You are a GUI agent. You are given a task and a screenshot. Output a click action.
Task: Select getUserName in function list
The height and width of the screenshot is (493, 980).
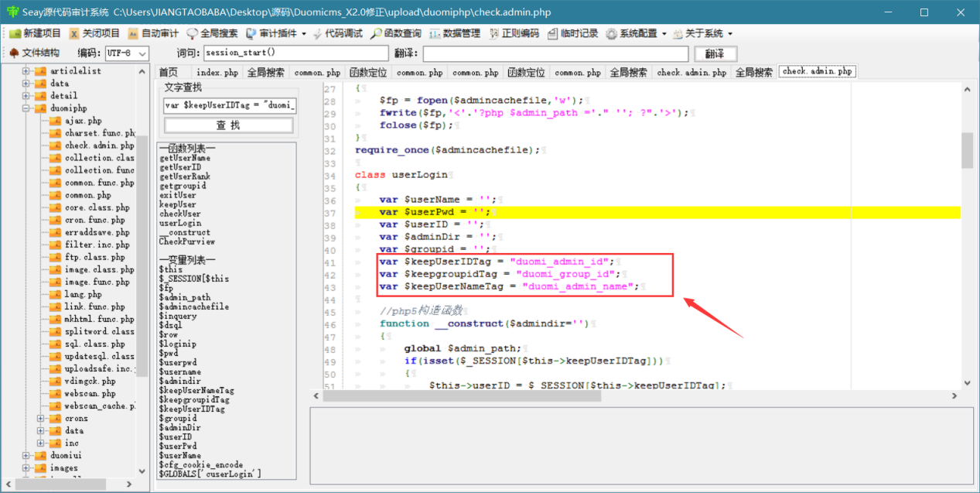coord(185,158)
